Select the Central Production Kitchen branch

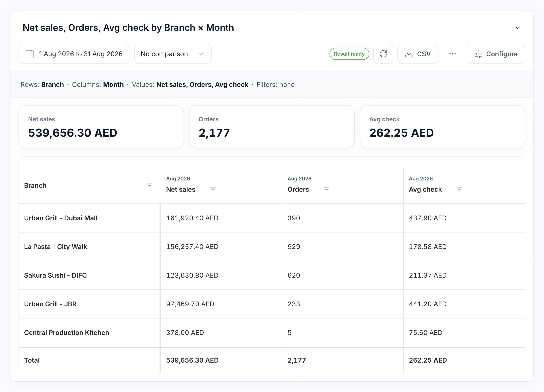(66, 333)
